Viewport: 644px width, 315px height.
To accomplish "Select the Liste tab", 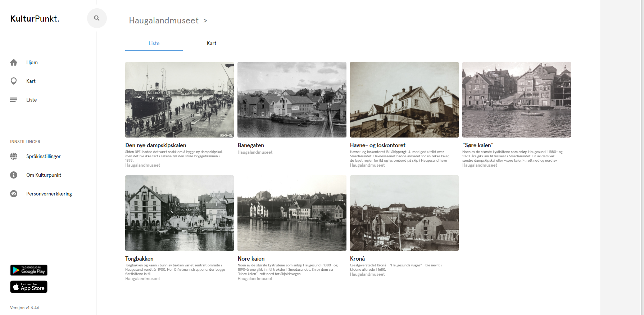I will [154, 43].
